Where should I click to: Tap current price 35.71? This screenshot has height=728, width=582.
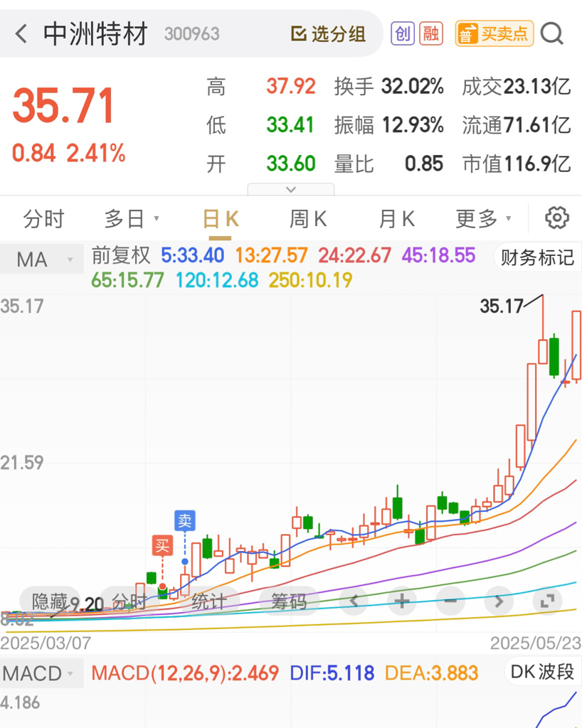[63, 107]
